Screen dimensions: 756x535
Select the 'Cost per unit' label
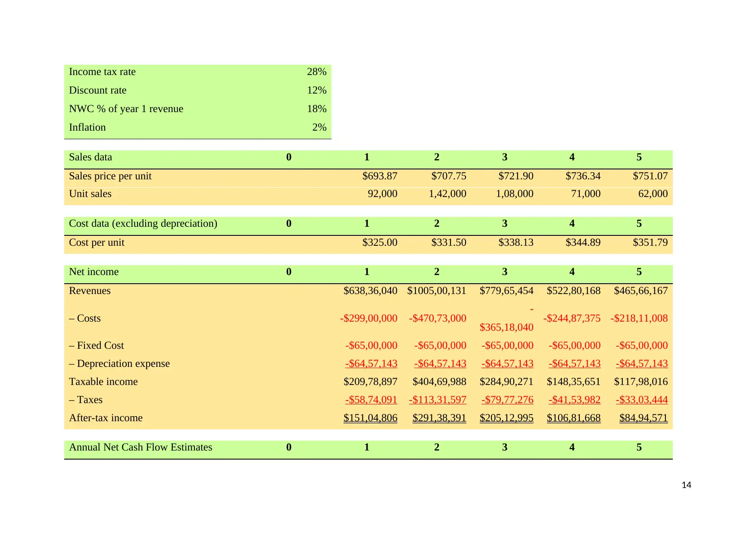(97, 242)
